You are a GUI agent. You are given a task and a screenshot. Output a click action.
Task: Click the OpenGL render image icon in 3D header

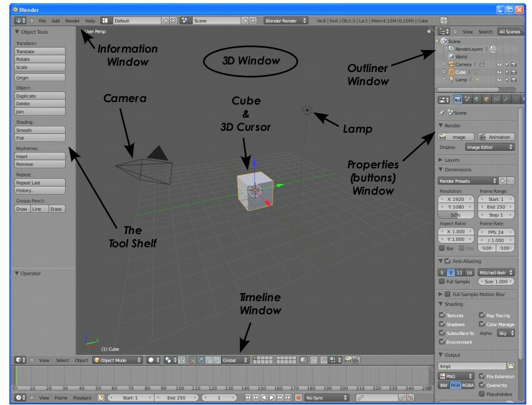coord(348,360)
